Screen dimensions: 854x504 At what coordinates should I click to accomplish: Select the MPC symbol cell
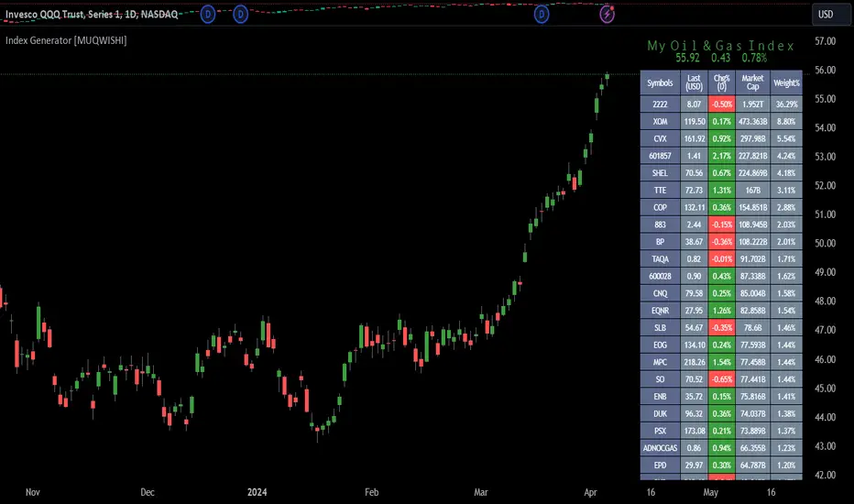660,362
